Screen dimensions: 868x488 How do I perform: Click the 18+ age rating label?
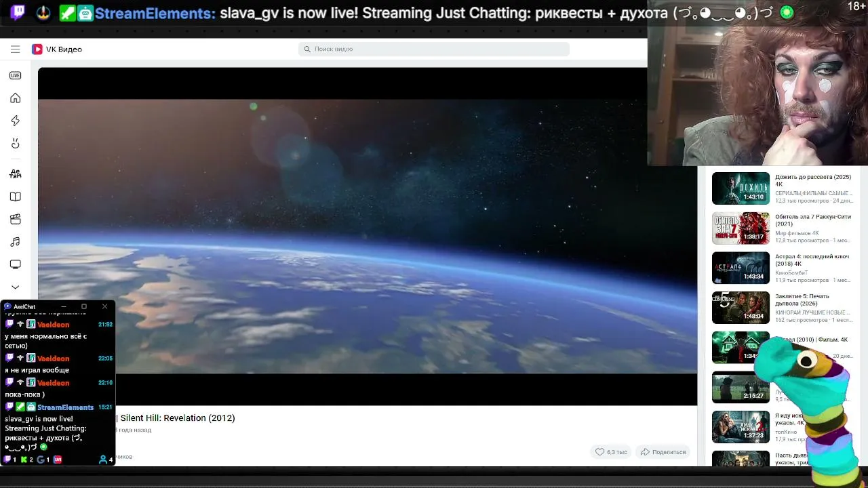[x=856, y=7]
